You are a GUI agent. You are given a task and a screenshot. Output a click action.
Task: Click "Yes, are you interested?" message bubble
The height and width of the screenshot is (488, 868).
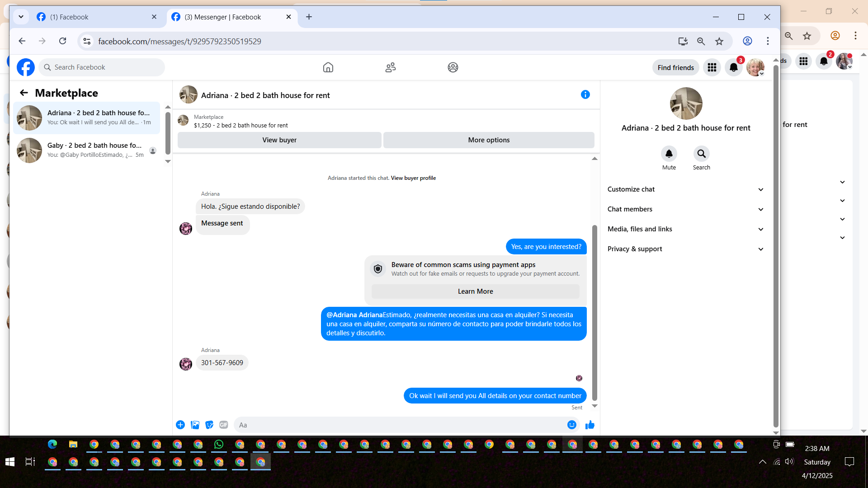(546, 247)
